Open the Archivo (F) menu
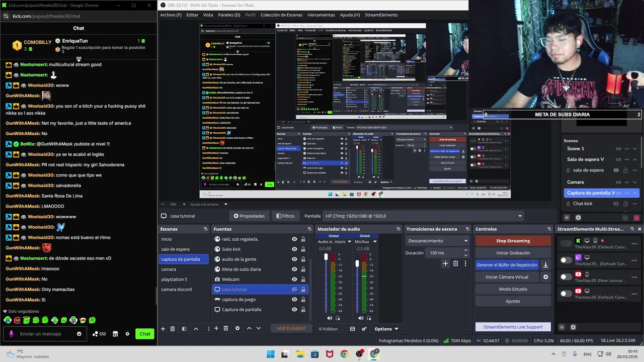This screenshot has width=644, height=362. click(x=171, y=15)
